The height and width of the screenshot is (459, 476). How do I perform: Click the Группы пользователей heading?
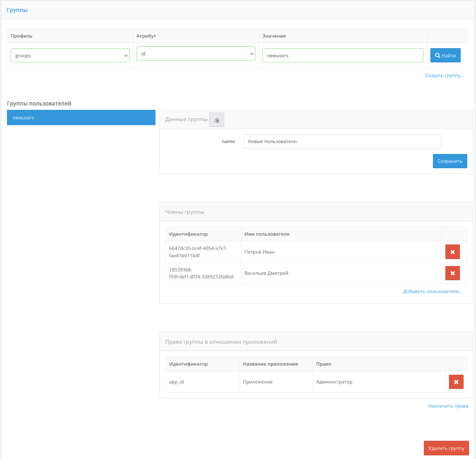tap(39, 103)
